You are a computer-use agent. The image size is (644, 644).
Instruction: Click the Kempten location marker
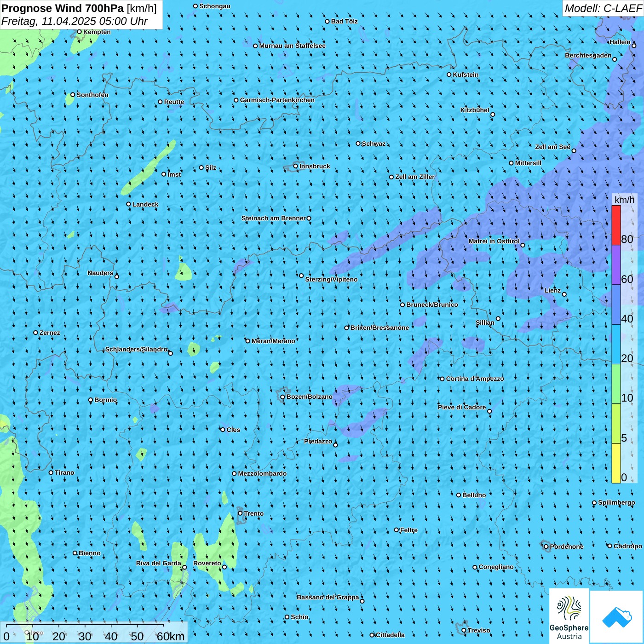tap(79, 32)
